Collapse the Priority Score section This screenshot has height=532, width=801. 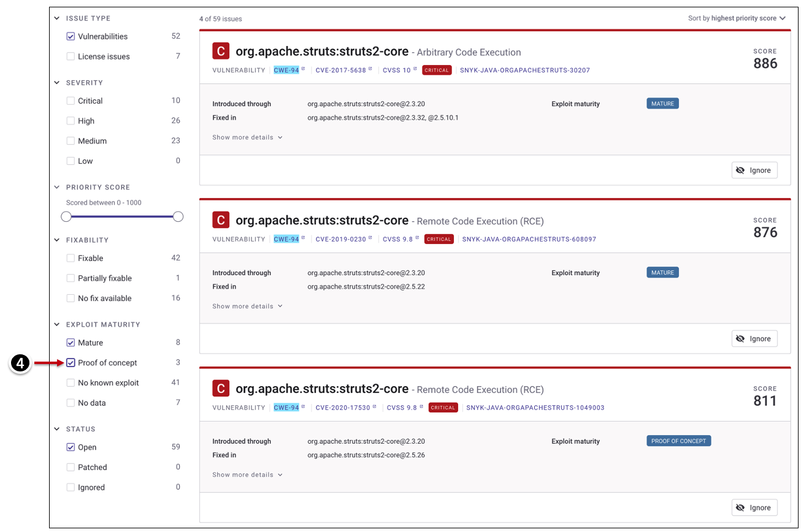57,188
